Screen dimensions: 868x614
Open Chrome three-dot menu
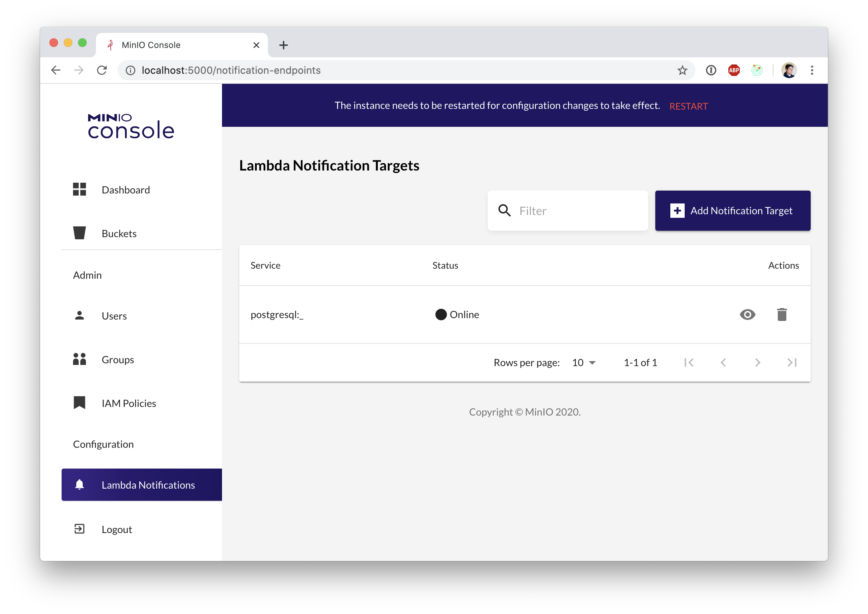coord(812,70)
